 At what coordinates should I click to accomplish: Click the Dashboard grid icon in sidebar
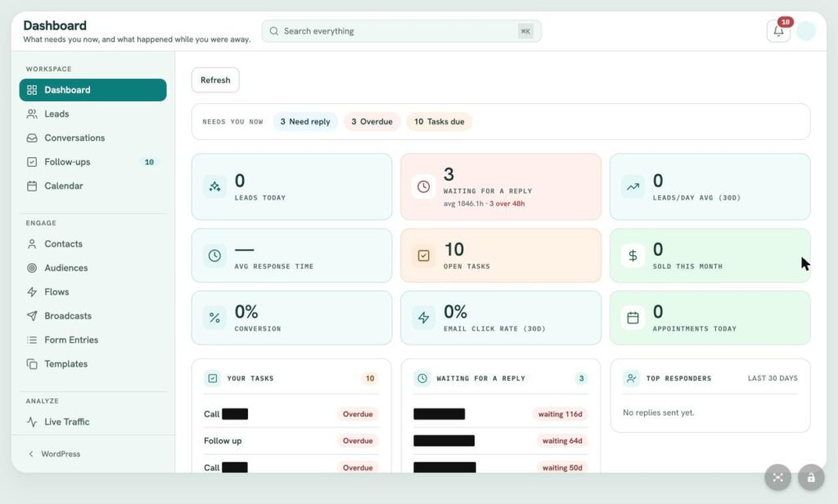point(32,90)
